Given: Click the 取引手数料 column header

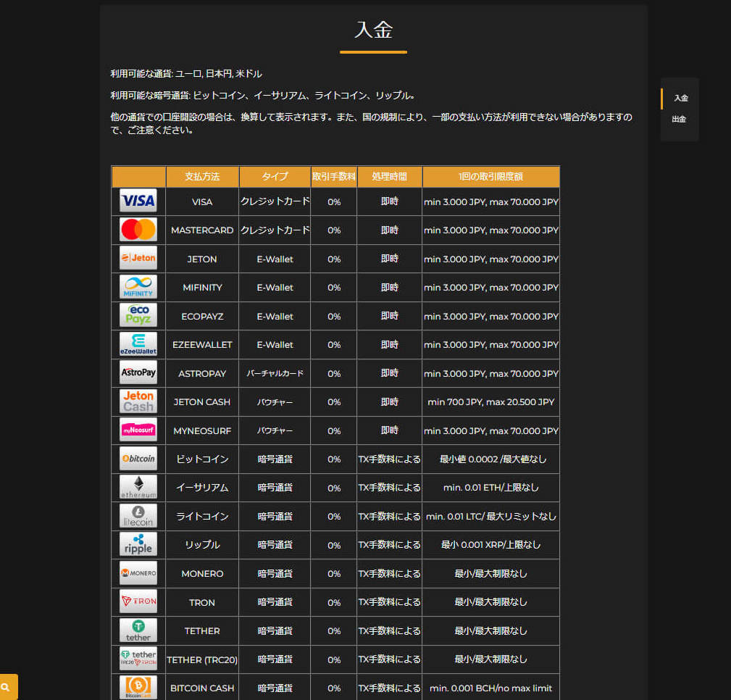Looking at the screenshot, I should (334, 176).
